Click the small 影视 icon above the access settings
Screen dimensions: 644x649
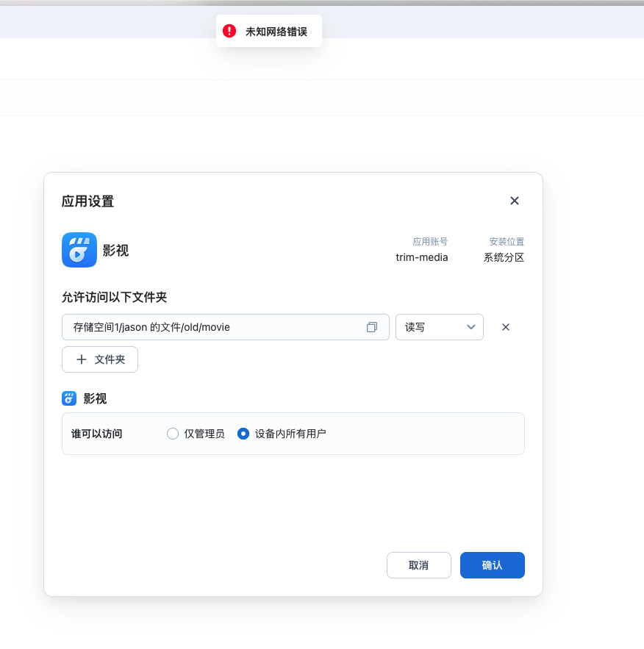68,398
